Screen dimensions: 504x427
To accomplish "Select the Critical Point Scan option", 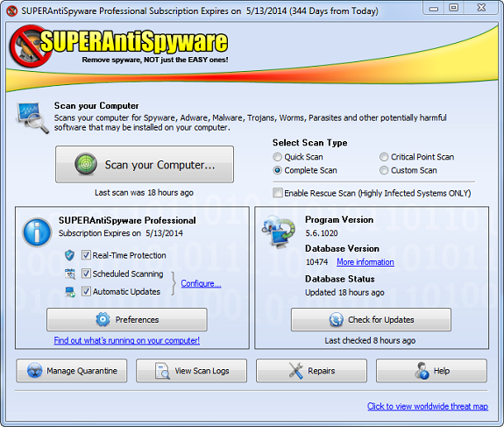I will click(x=416, y=157).
